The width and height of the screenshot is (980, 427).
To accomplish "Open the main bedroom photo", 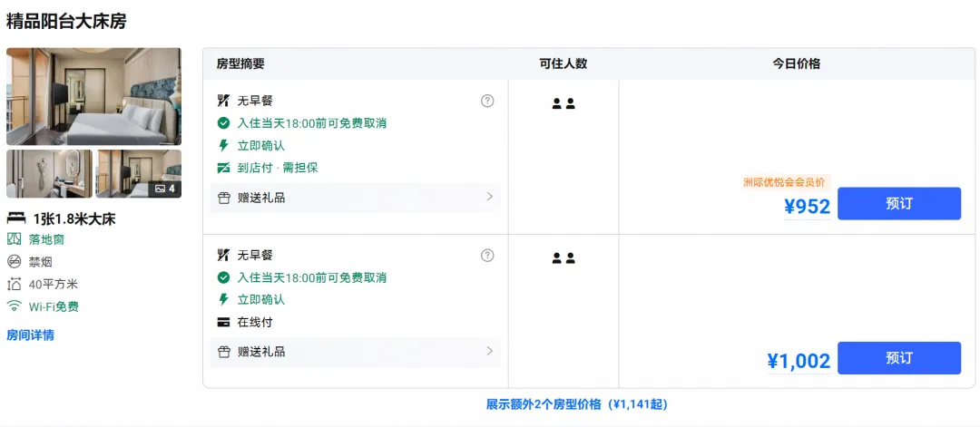I will coord(93,97).
